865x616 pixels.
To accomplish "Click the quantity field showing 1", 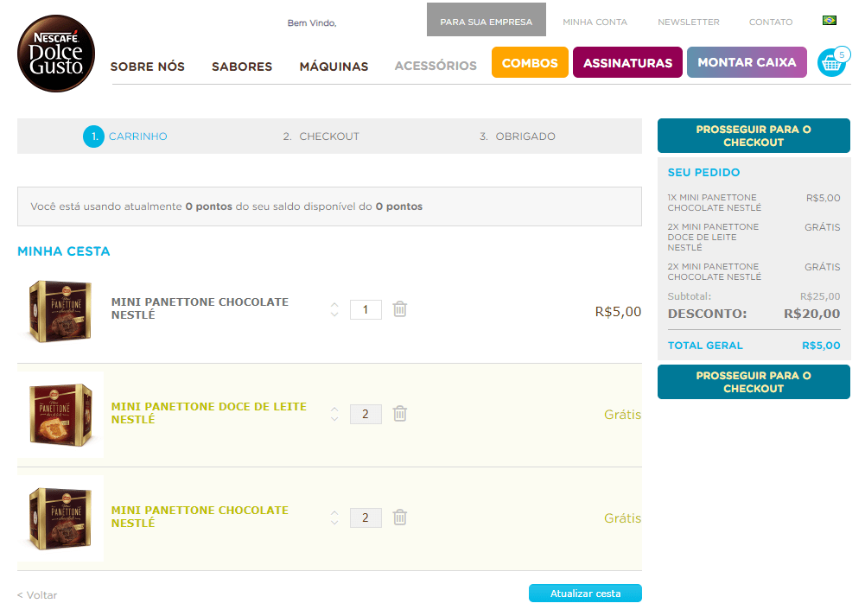I will point(366,309).
